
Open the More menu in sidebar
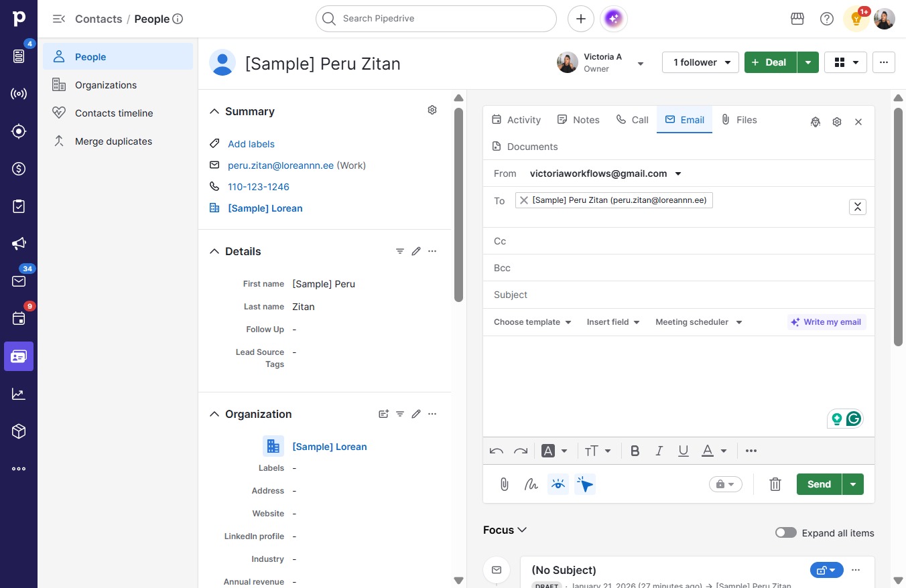click(19, 469)
